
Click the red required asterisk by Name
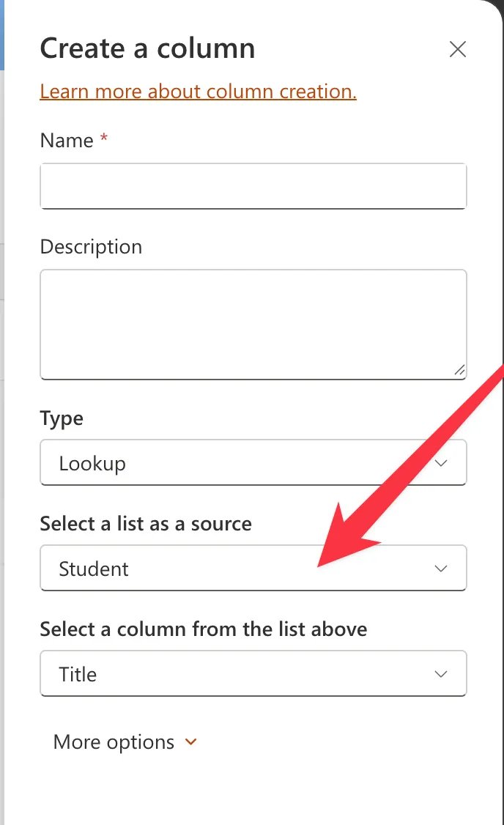[104, 139]
